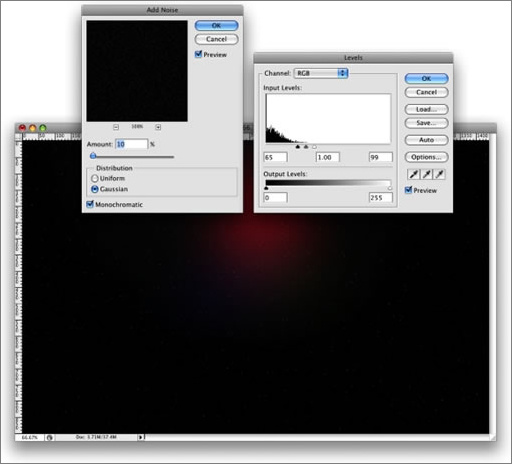Disable the Monochromatic checkbox
The width and height of the screenshot is (512, 464).
pyautogui.click(x=90, y=204)
